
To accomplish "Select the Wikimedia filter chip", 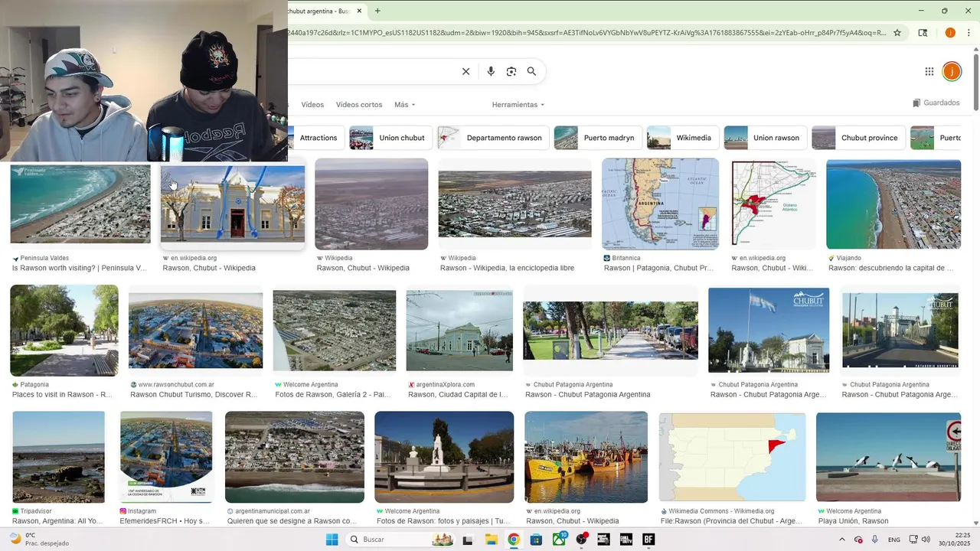I will [681, 138].
